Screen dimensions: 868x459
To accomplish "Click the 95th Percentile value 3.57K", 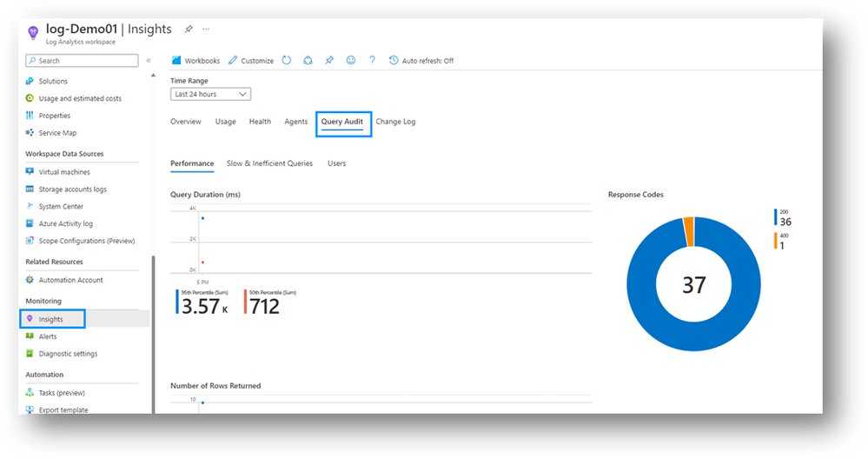I will coord(204,306).
